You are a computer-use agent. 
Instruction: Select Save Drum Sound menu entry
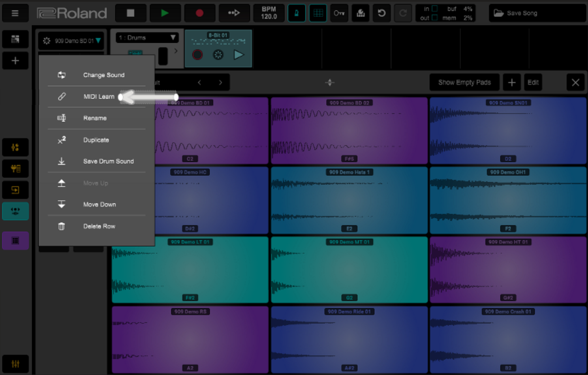(97, 161)
